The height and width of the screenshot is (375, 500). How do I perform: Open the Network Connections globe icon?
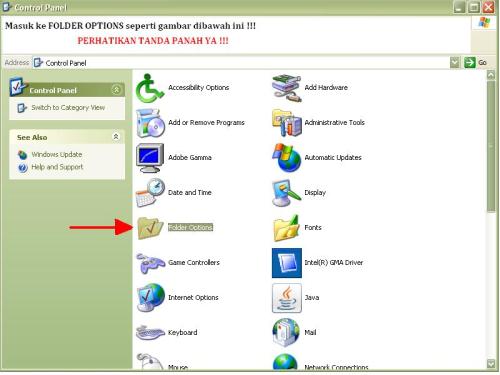click(285, 362)
